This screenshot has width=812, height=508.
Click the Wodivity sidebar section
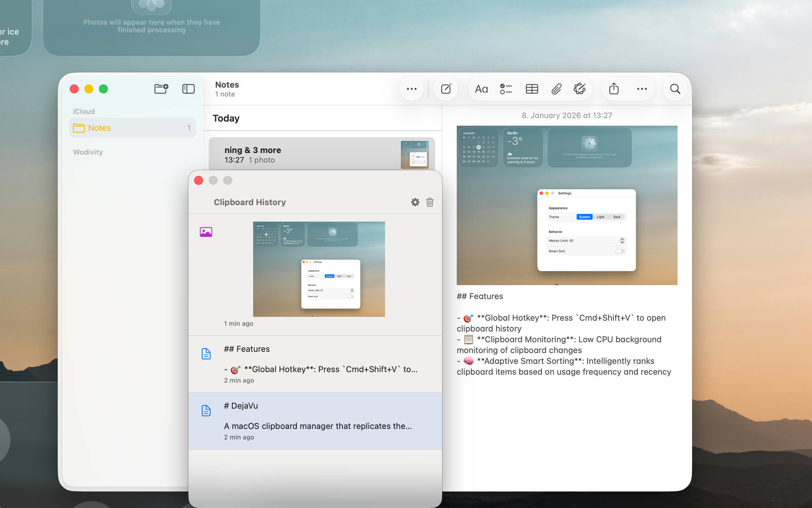pos(88,152)
